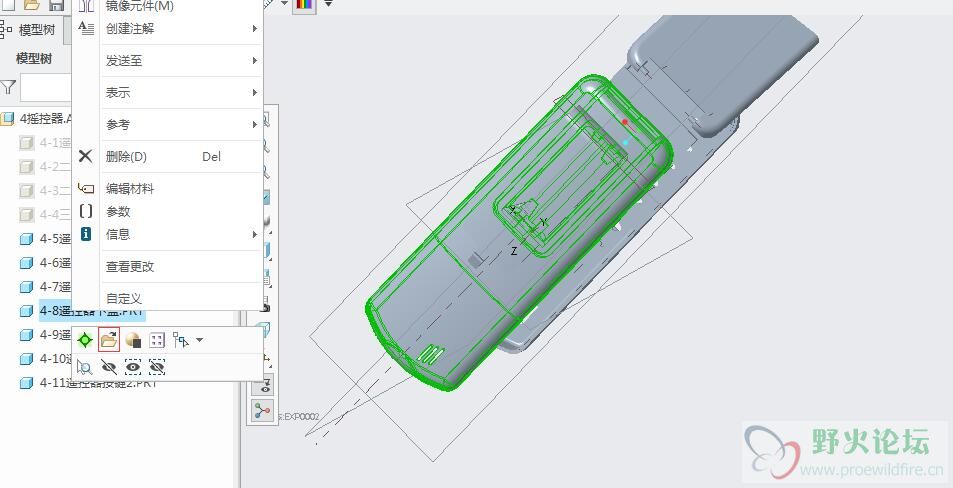Screen dimensions: 953x488
Task: Expand the 信息 submenu arrow
Action: pyautogui.click(x=255, y=235)
